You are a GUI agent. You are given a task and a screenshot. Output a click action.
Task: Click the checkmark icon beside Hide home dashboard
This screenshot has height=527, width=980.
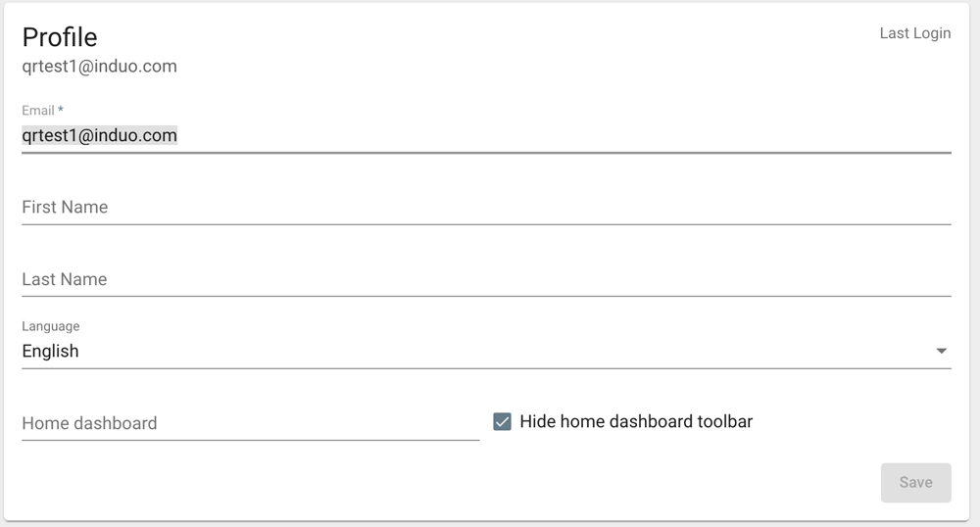503,422
